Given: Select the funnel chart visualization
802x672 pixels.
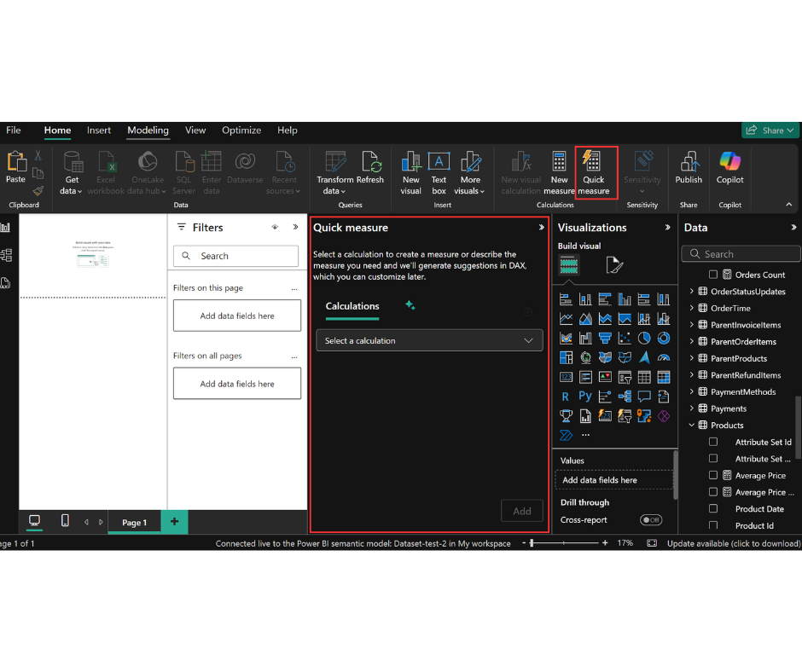Looking at the screenshot, I should coord(605,338).
